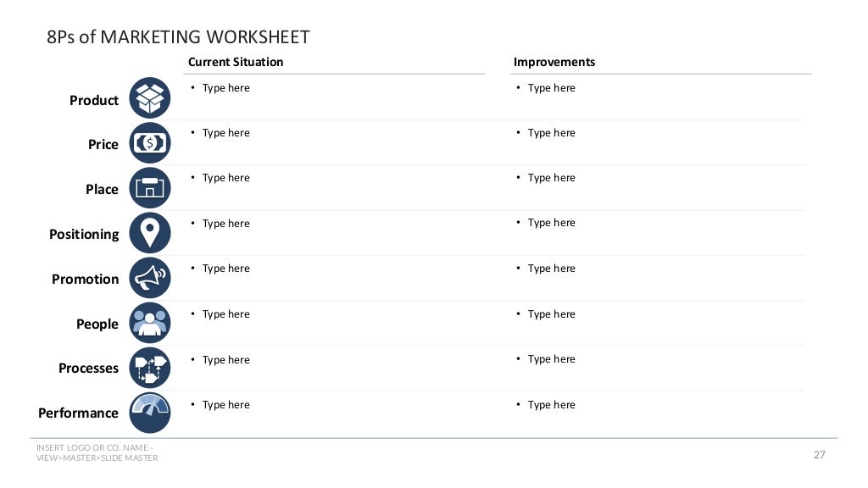
Task: Select the 'Improvements' column header
Action: click(554, 62)
